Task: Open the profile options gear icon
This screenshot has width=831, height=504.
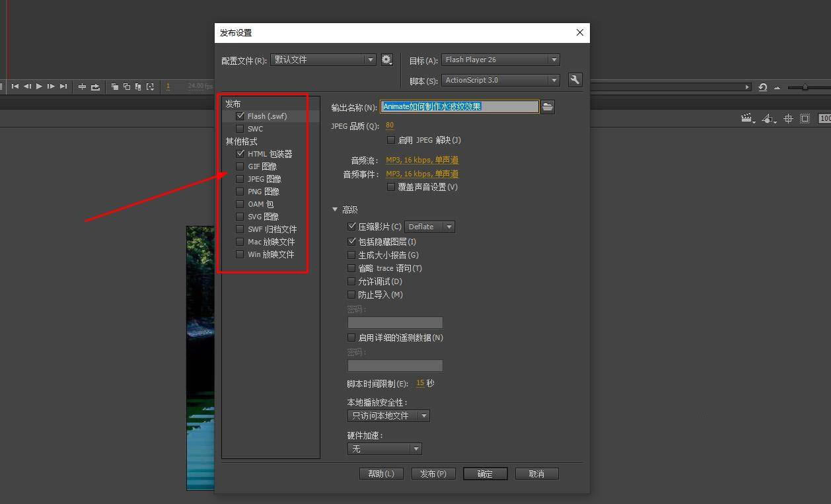Action: 387,60
